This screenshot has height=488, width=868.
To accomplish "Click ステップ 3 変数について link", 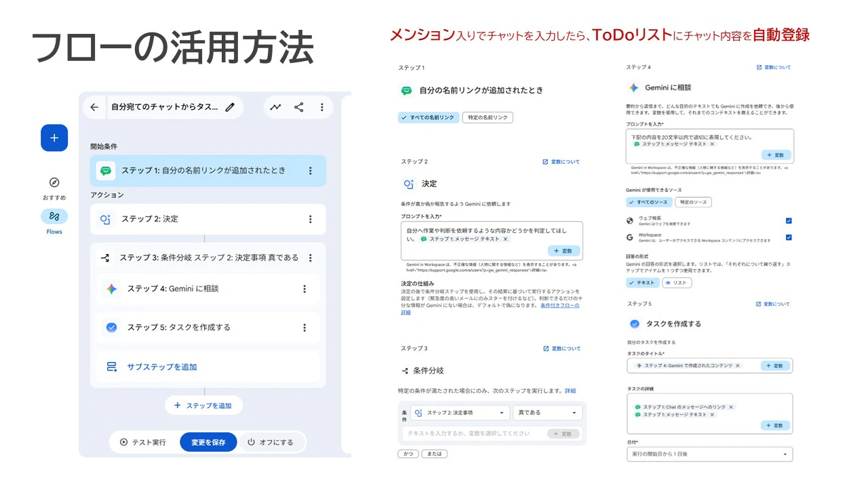I will point(561,348).
